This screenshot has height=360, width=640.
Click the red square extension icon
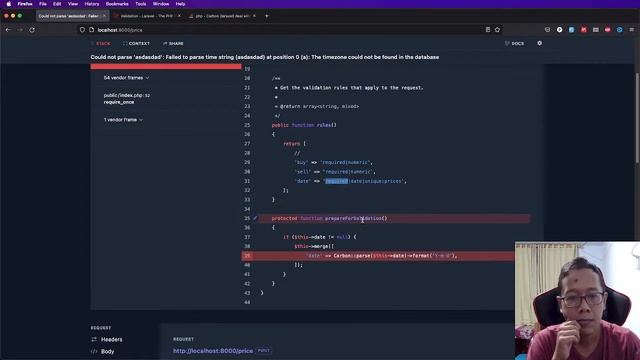[x=584, y=29]
